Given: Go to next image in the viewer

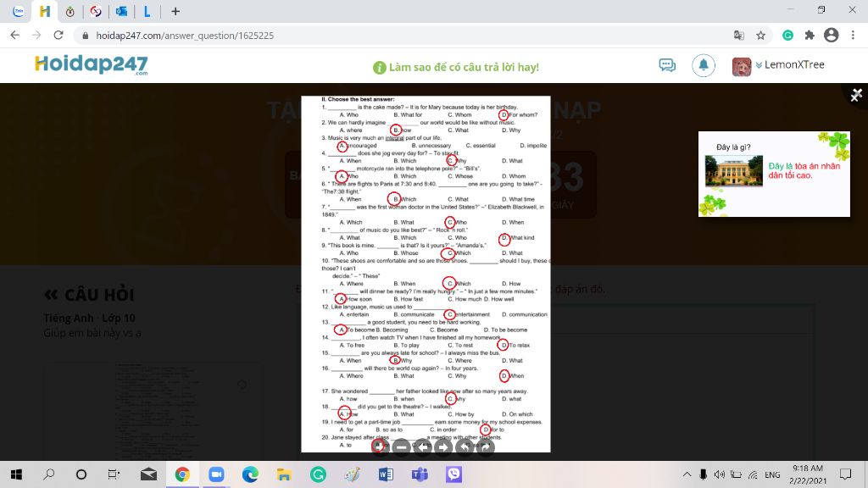Looking at the screenshot, I should coord(443,446).
